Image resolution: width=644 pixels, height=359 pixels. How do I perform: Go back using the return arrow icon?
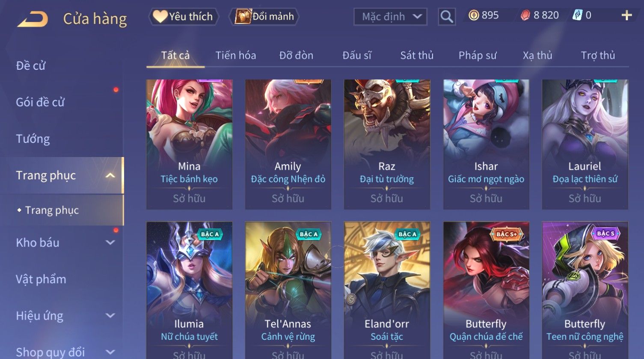tap(33, 19)
